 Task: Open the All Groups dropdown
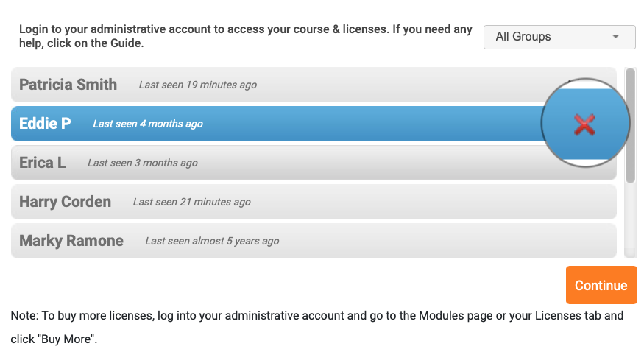559,37
